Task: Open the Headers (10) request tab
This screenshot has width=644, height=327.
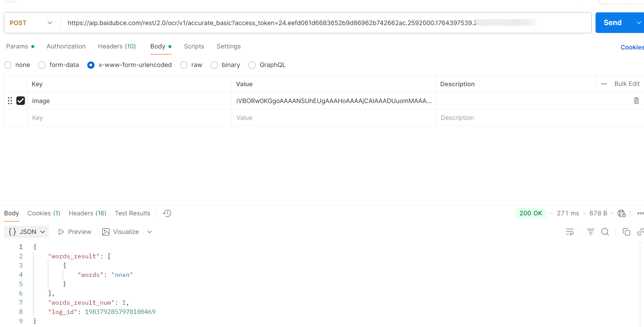Action: [117, 46]
